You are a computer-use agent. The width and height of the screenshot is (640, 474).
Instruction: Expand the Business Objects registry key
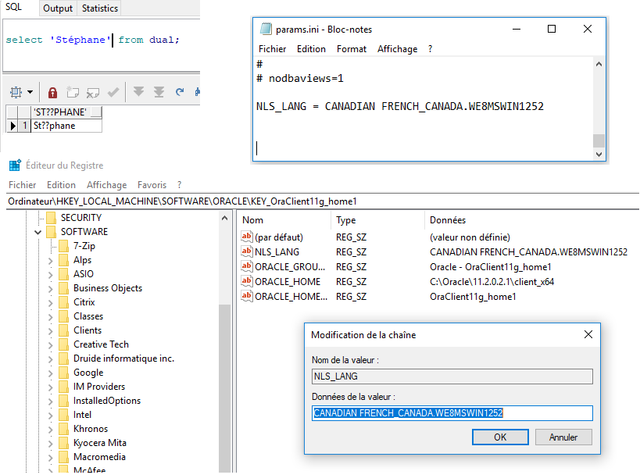tap(50, 289)
